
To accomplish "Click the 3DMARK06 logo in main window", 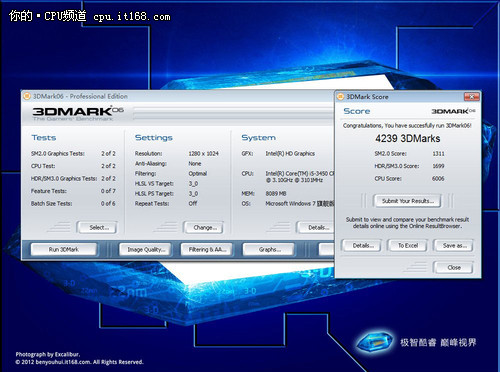I will tap(78, 113).
